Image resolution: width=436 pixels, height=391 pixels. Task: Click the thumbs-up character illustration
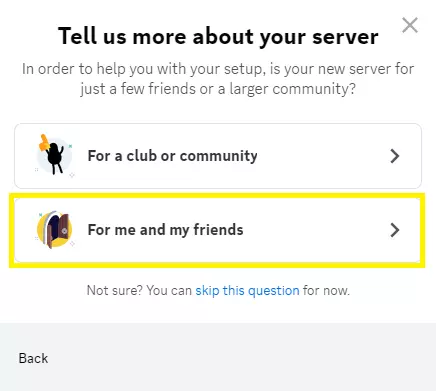point(55,155)
